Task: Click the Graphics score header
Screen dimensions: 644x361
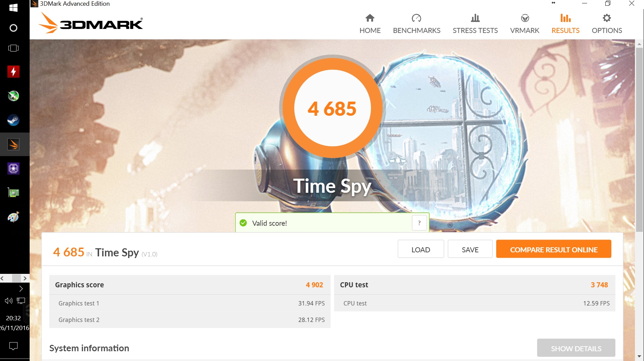Action: point(79,285)
